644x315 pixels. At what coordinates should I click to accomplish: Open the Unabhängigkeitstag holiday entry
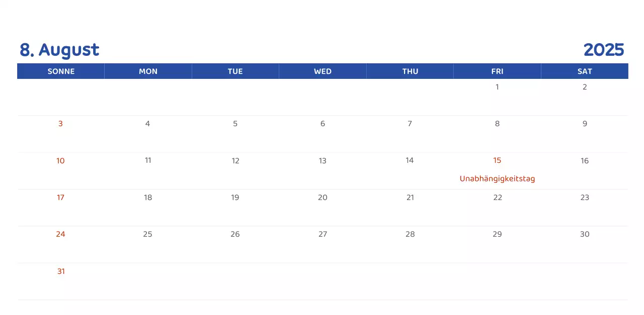pos(497,179)
